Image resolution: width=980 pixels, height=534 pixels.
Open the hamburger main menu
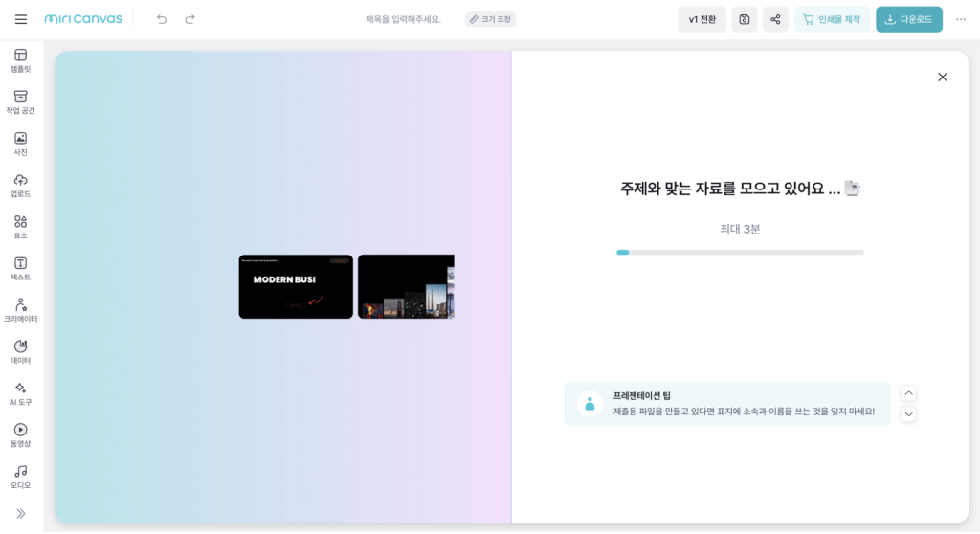tap(21, 19)
